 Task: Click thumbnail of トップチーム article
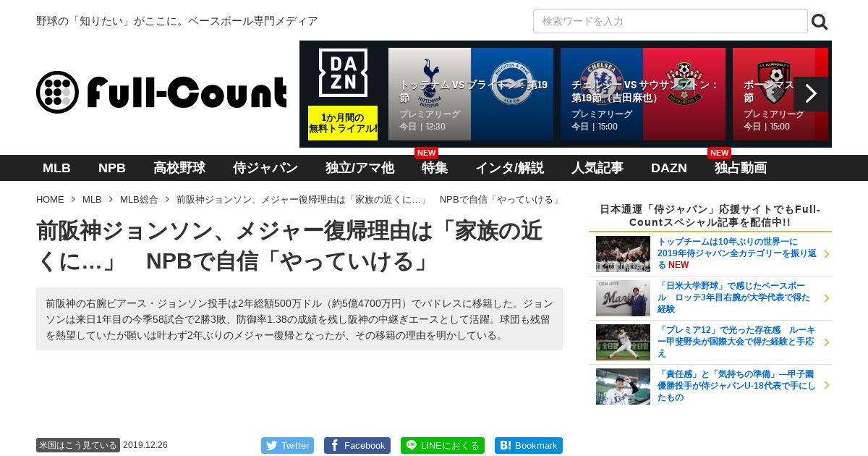(623, 254)
